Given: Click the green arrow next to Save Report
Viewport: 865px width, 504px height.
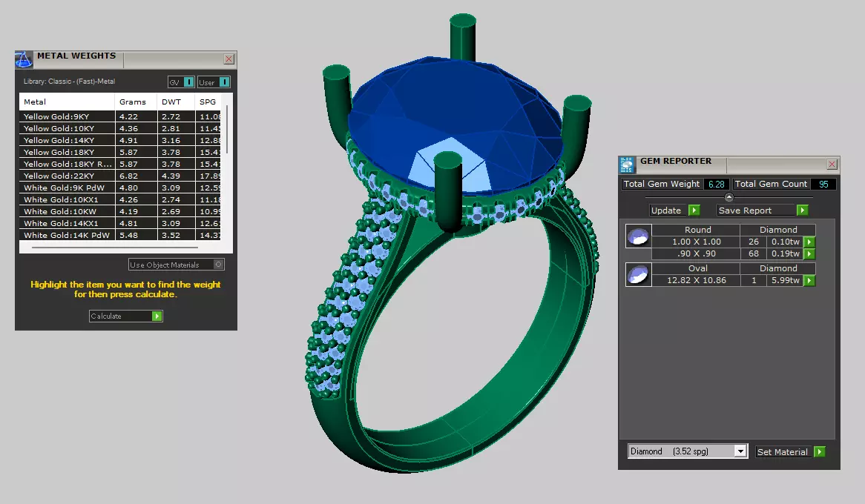Looking at the screenshot, I should 803,210.
